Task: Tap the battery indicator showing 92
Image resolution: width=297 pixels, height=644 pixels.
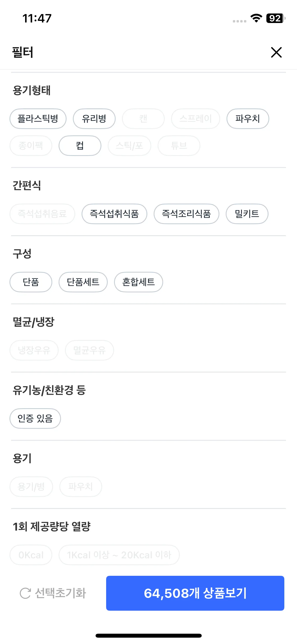Action: [x=276, y=18]
